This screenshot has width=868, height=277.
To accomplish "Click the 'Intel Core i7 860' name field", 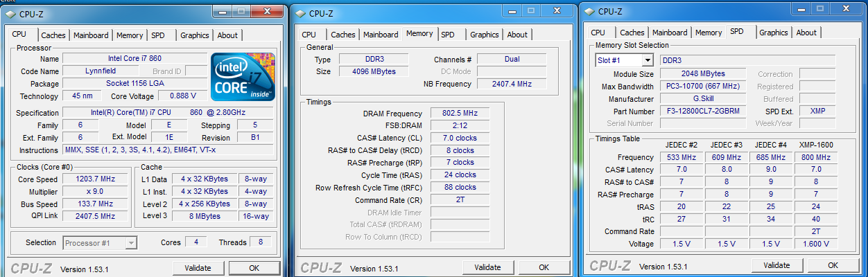I will 135,58.
